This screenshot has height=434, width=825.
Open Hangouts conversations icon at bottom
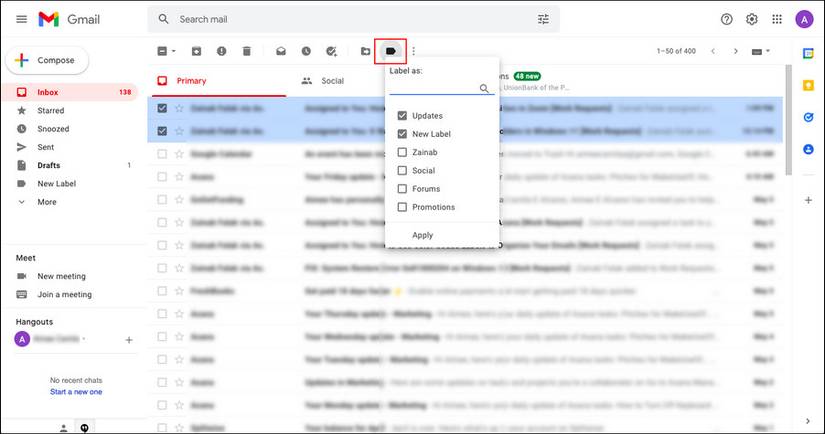[x=84, y=428]
